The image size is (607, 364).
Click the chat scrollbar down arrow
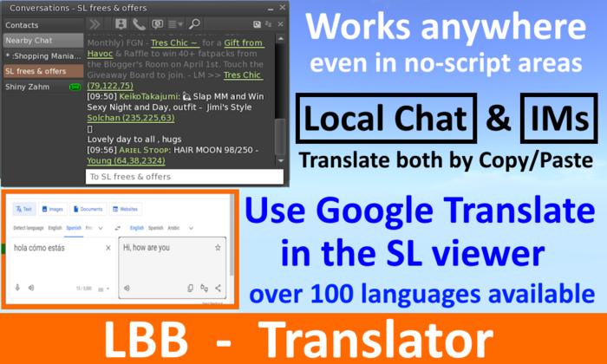(281, 160)
